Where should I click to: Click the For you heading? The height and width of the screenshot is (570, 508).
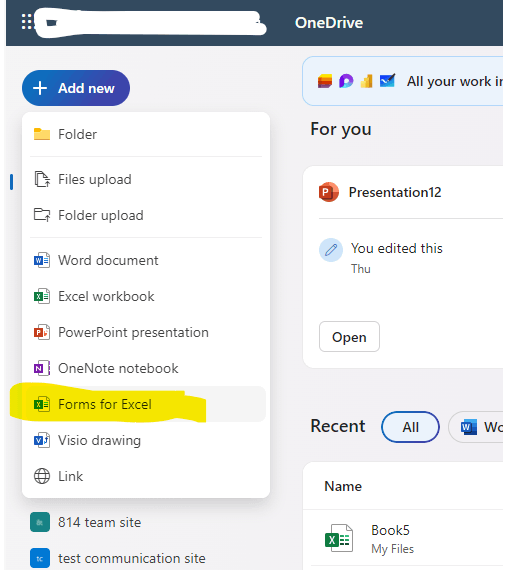click(341, 129)
